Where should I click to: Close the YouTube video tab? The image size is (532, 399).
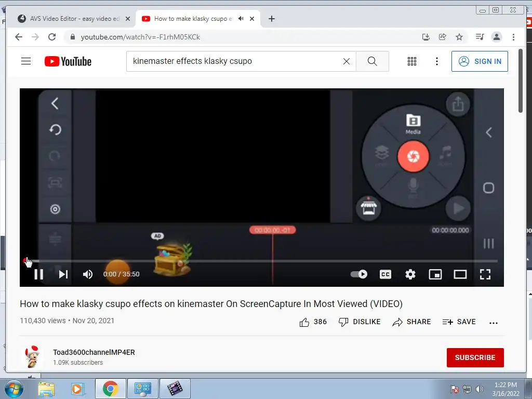(252, 19)
